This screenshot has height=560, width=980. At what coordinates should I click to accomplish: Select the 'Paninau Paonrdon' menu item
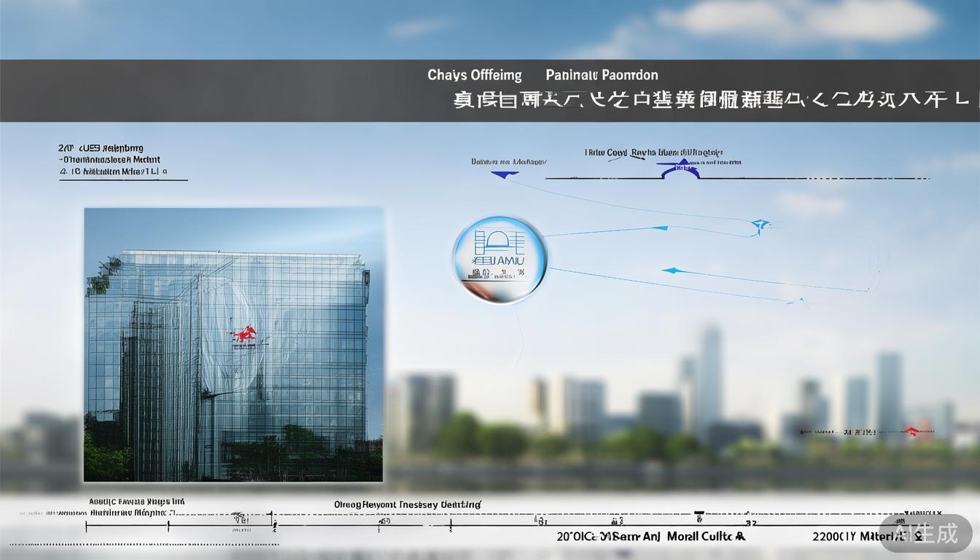coord(602,74)
